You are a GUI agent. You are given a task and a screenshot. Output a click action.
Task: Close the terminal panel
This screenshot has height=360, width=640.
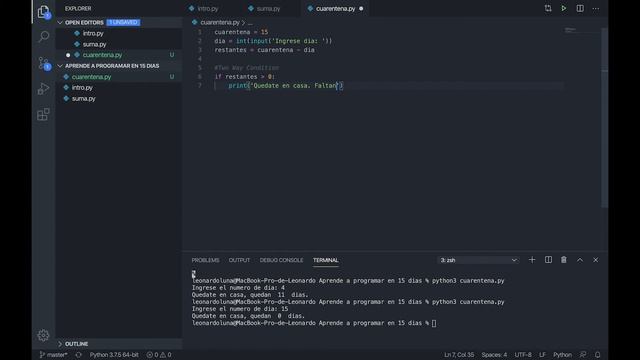point(596,260)
